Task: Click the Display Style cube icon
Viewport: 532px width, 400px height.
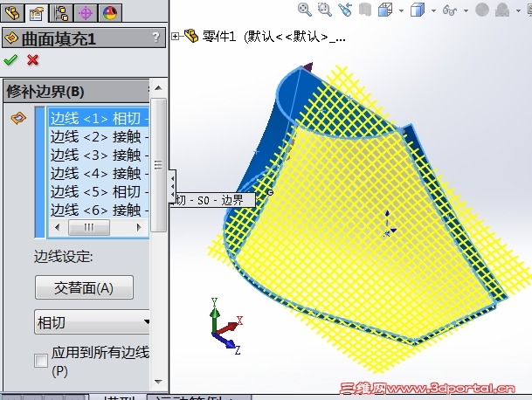Action: click(418, 10)
